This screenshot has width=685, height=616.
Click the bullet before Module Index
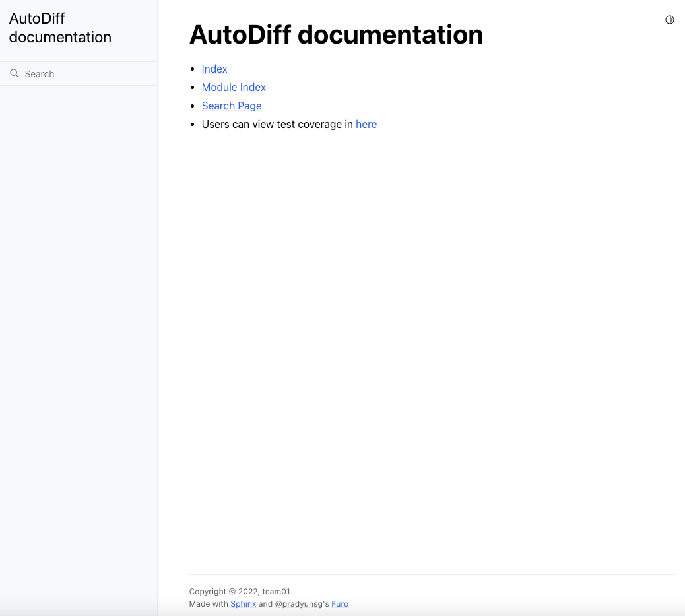[193, 88]
